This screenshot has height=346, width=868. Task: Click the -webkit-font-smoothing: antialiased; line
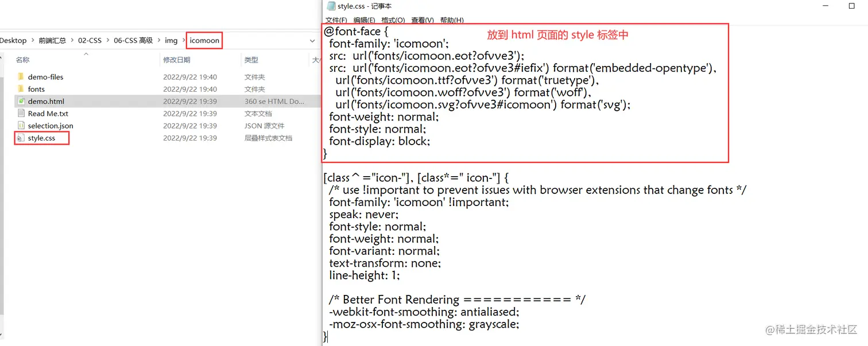pos(424,312)
